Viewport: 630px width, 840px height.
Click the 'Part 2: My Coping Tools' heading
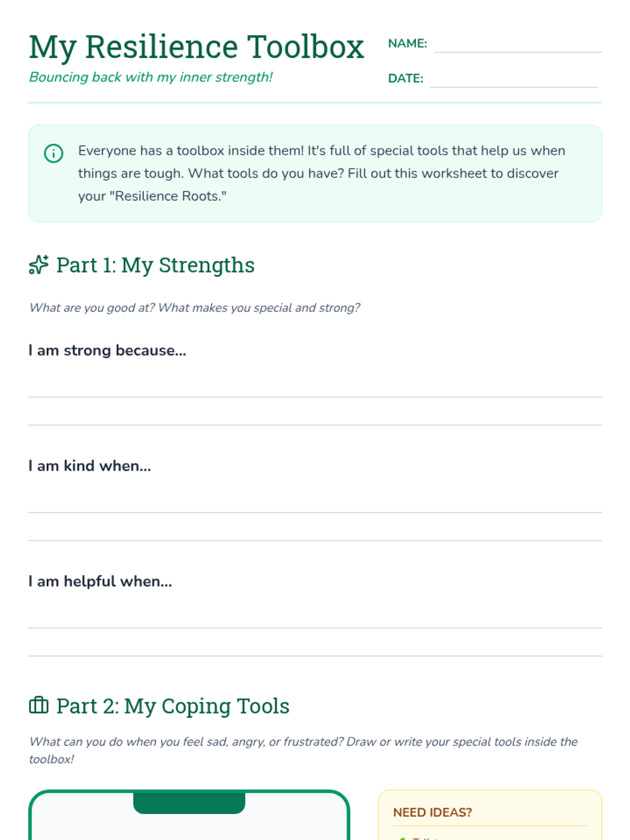pyautogui.click(x=173, y=706)
